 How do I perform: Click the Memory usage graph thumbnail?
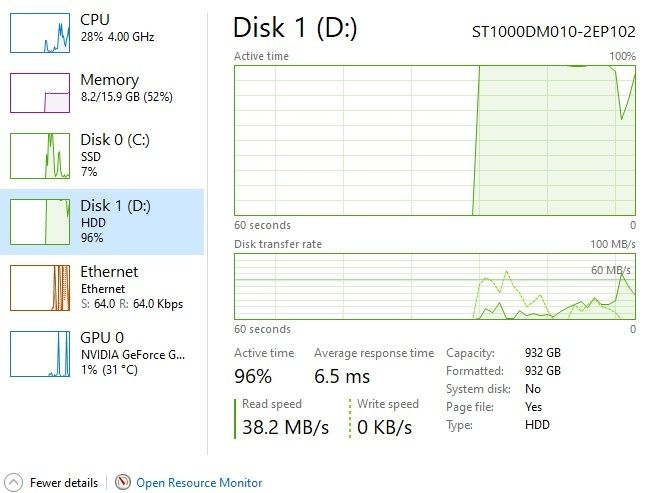pos(40,92)
